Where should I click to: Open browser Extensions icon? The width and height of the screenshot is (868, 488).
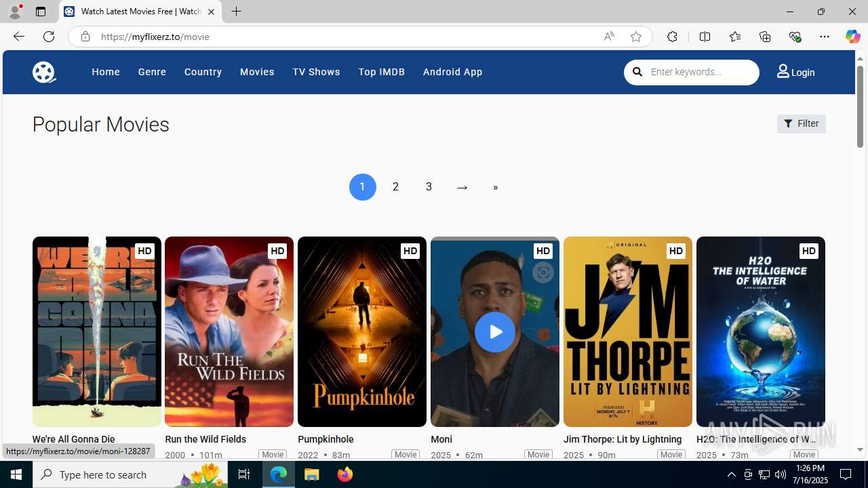click(x=672, y=37)
